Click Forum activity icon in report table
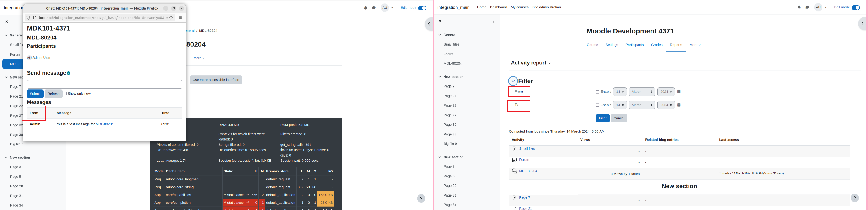Viewport: 868px width, 210px height. (514, 160)
